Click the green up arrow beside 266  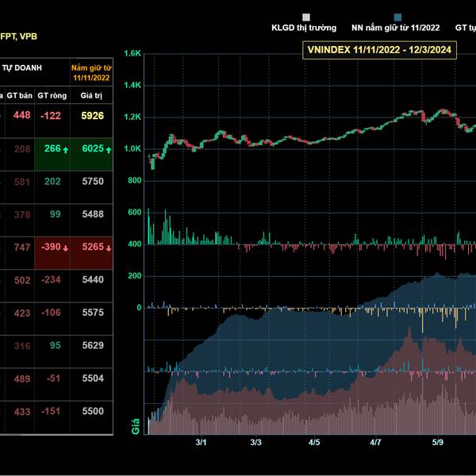[64, 149]
